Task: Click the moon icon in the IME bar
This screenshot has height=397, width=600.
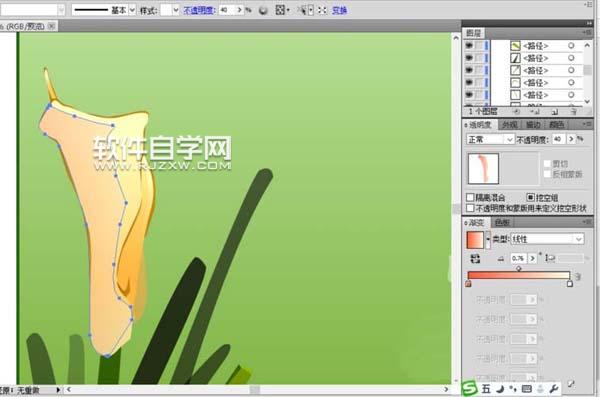Action: (x=500, y=389)
